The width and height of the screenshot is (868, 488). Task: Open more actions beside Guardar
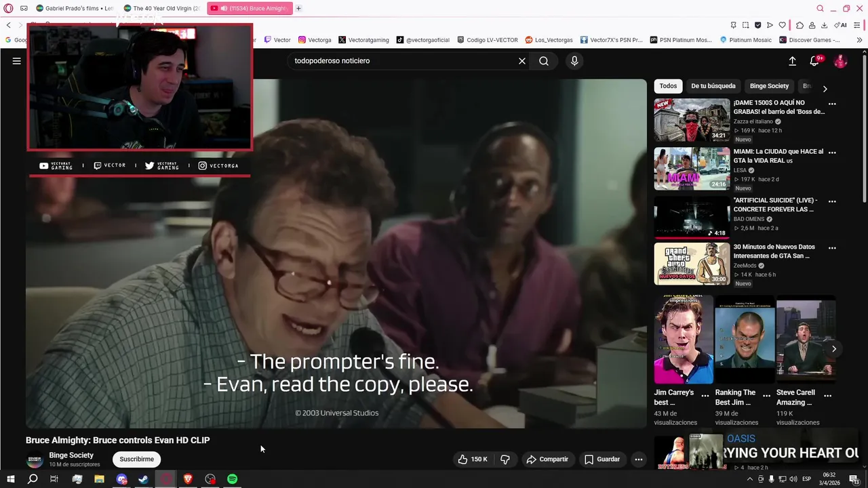tap(638, 460)
